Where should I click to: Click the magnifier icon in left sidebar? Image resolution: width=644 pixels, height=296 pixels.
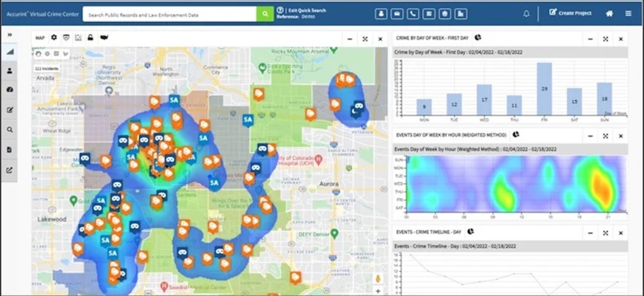tap(10, 130)
